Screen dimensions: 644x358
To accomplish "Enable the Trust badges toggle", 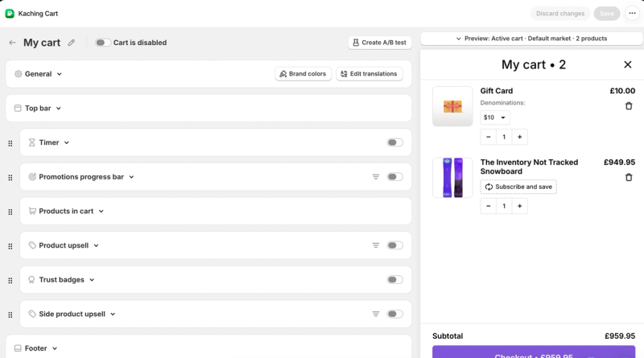I will pyautogui.click(x=394, y=280).
